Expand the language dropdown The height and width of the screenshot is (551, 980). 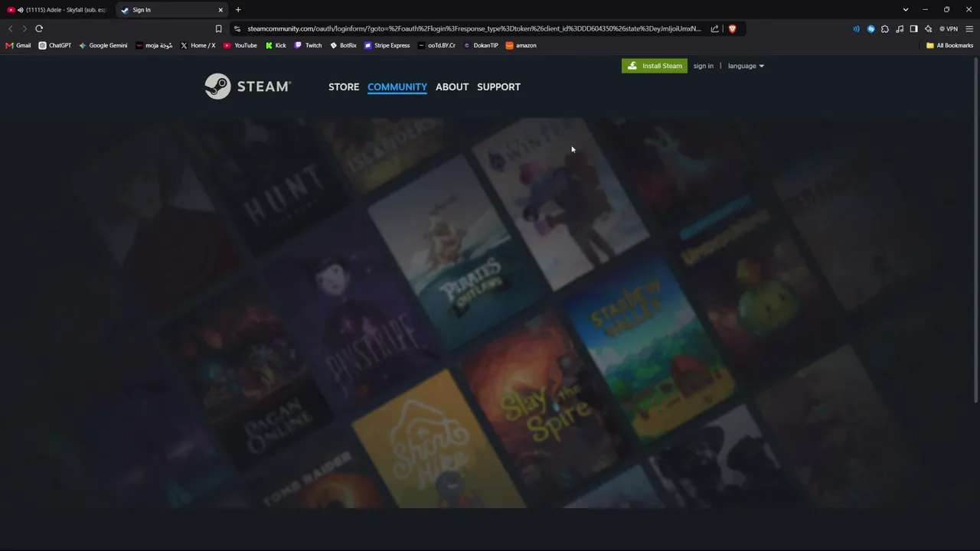746,66
